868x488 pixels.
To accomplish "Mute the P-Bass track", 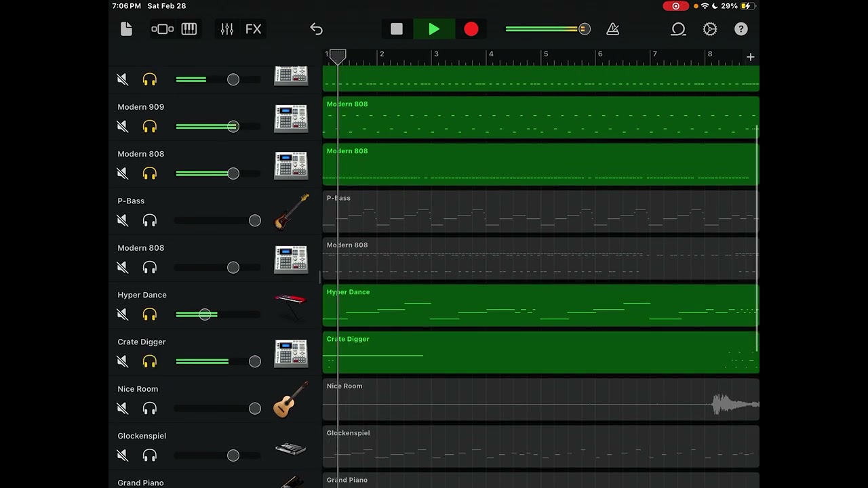I will point(122,221).
